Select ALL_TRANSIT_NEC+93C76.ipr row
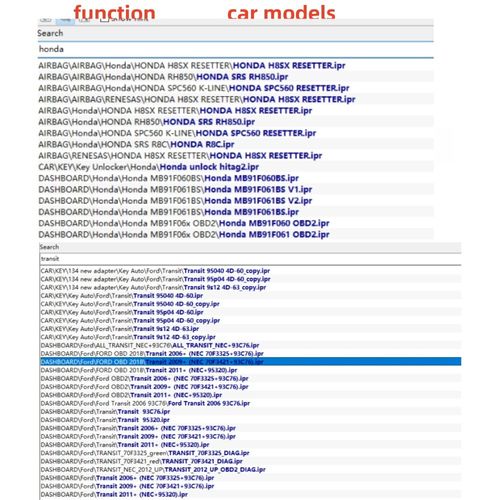Screen dimensions: 500x500 tap(250, 345)
